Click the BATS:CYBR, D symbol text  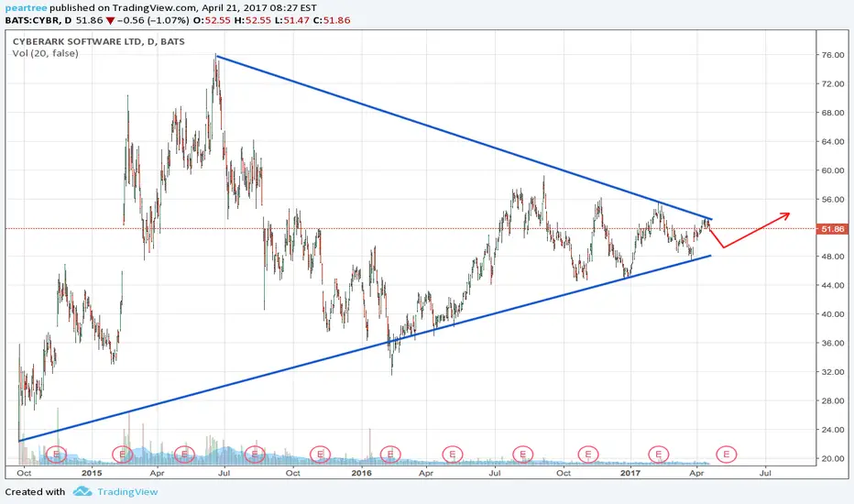point(38,21)
